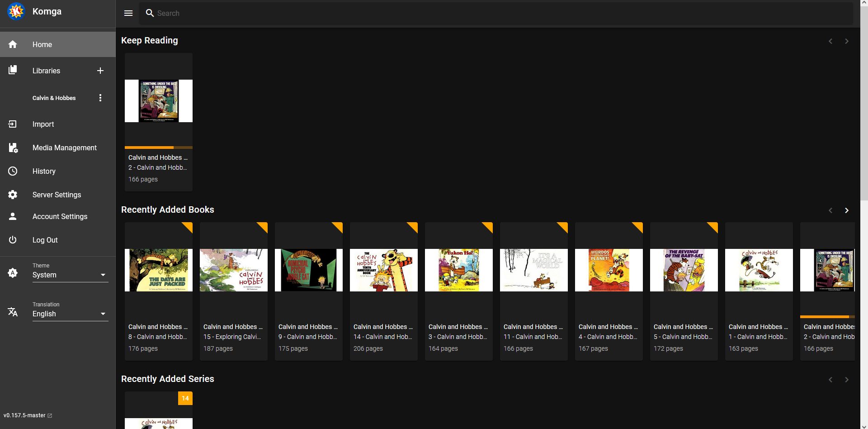This screenshot has width=868, height=429.
Task: Click the Keep Reading orange progress bar
Action: [x=159, y=148]
